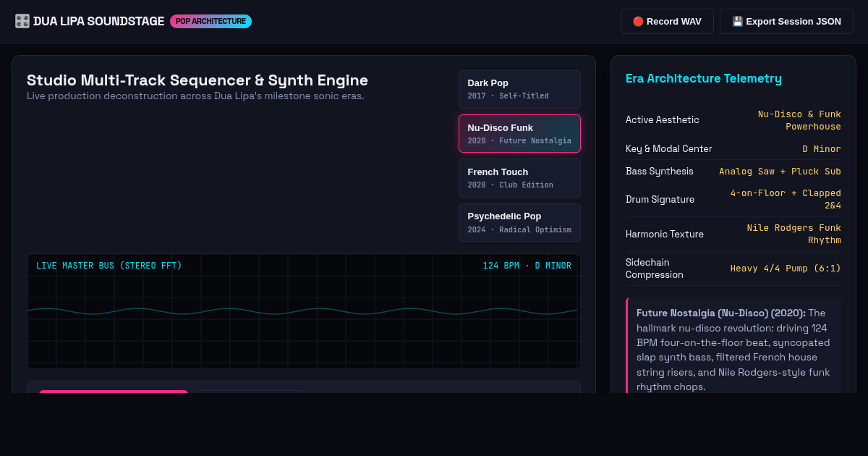Click the Nu-Disco & Funk Powerhouse value
This screenshot has height=456, width=868.
tap(799, 120)
